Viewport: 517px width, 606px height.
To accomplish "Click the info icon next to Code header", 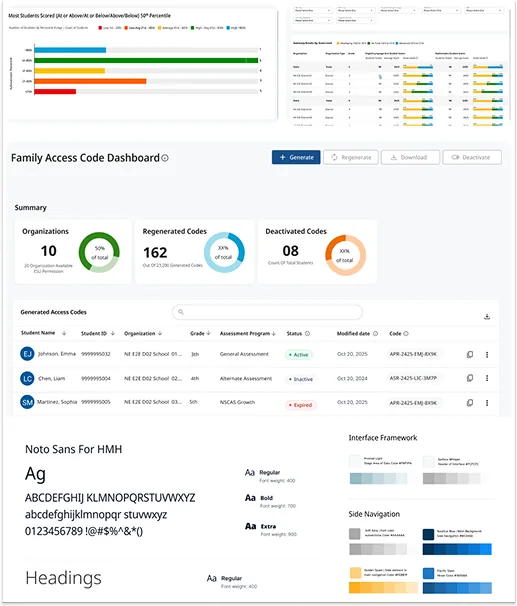I will point(406,334).
